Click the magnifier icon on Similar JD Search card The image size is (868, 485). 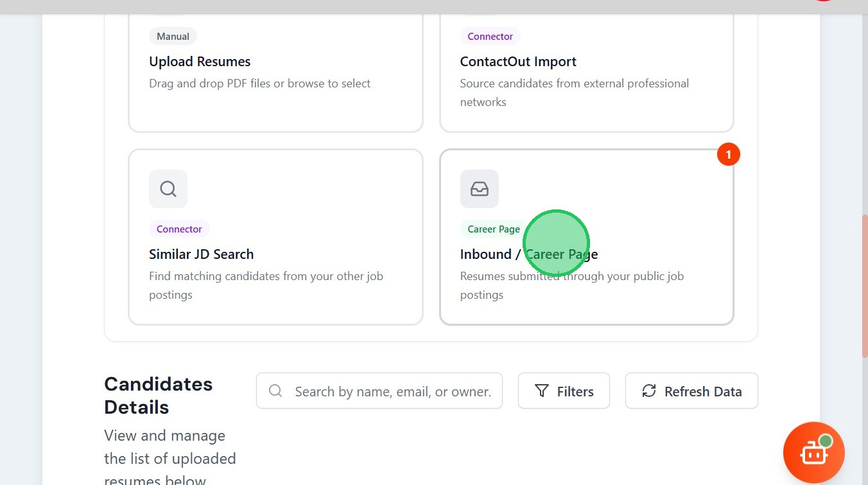click(x=168, y=189)
